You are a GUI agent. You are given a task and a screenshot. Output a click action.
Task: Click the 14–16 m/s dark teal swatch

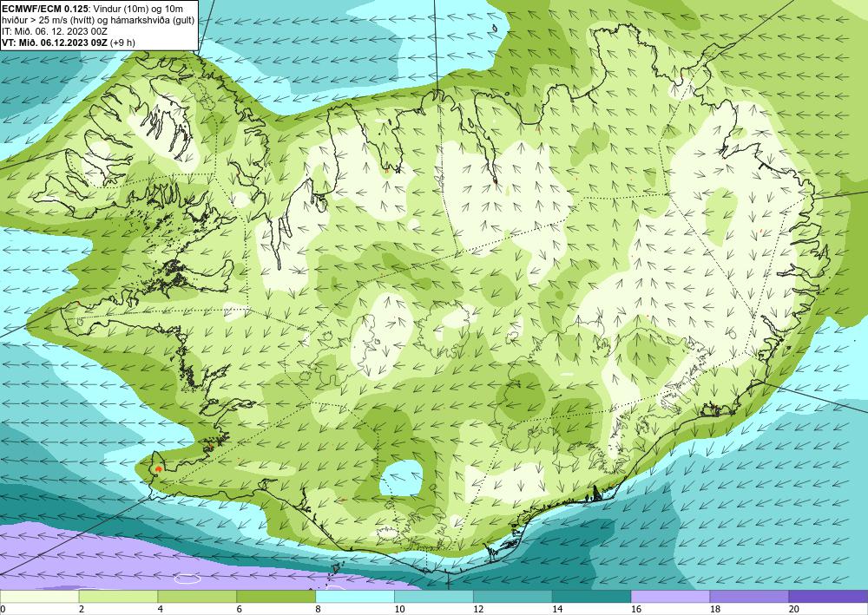click(591, 597)
